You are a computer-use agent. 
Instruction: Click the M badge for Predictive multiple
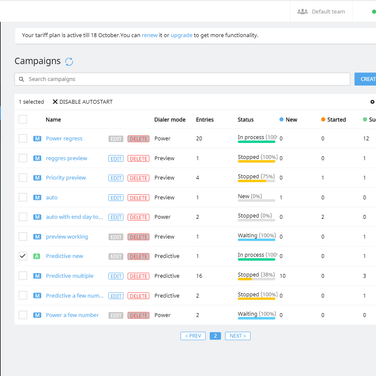(37, 276)
